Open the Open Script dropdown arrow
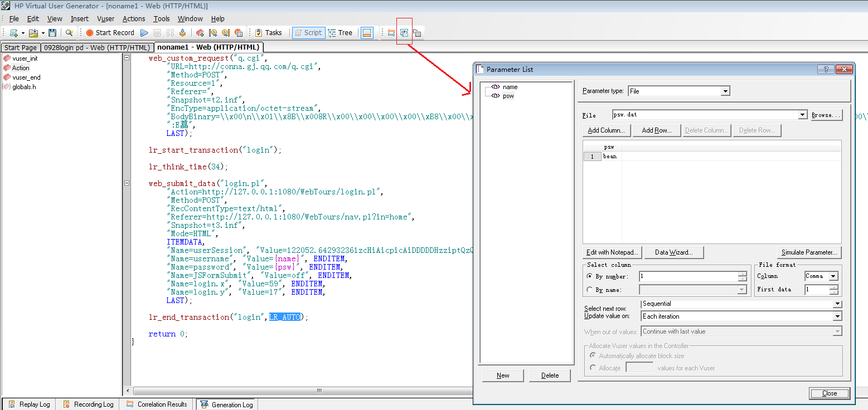The height and width of the screenshot is (410, 868). (43, 33)
